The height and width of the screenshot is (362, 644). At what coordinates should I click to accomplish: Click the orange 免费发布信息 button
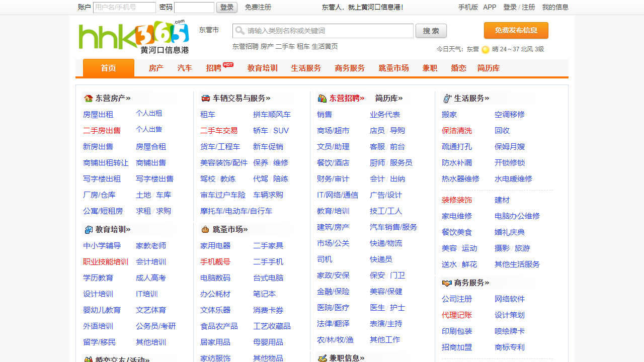coord(516,31)
